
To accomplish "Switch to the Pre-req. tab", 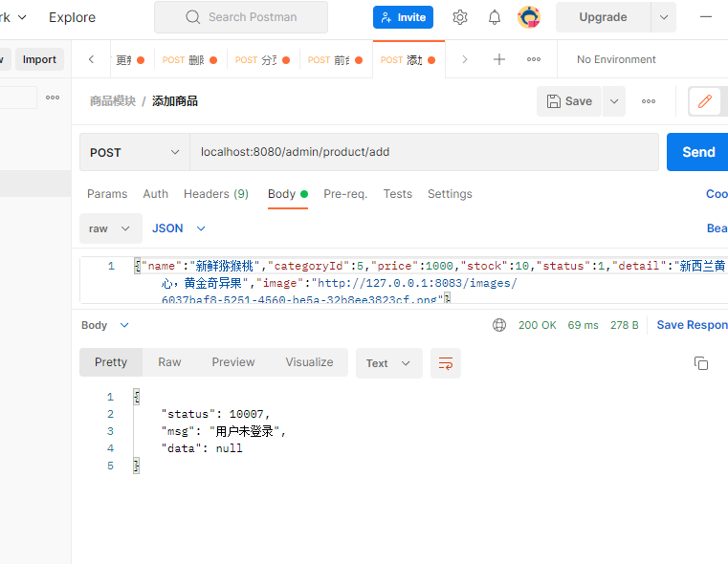I will click(x=345, y=194).
